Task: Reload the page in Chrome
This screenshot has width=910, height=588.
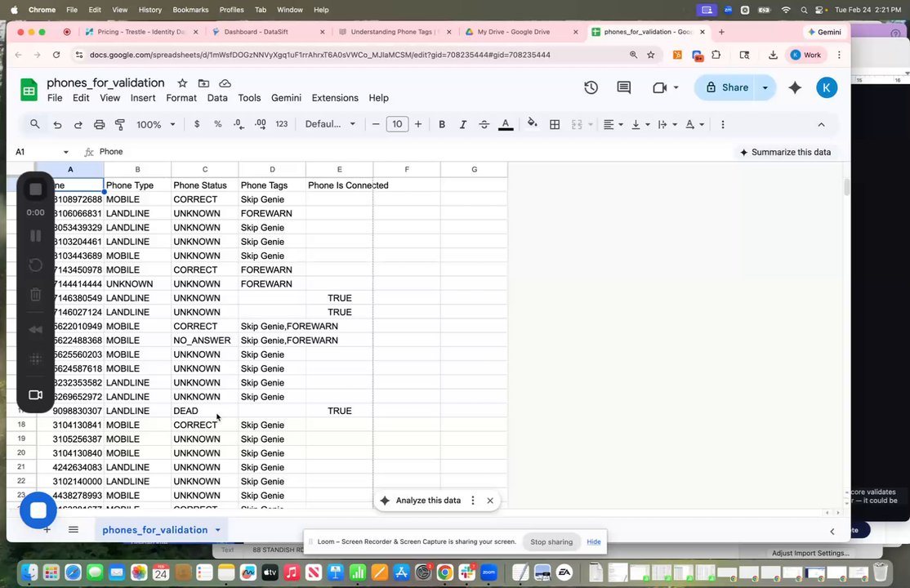Action: [56, 55]
